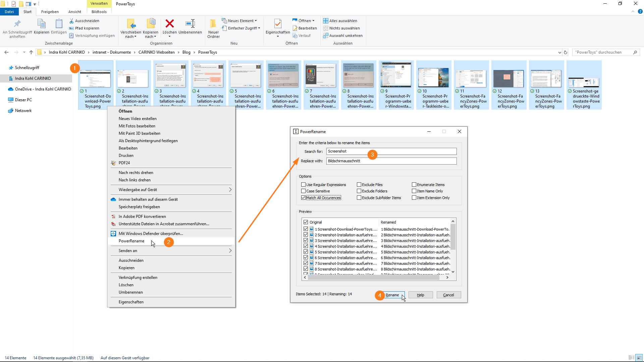Select Schnellzugriff in navigation pane
The width and height of the screenshot is (644, 362).
[x=27, y=68]
